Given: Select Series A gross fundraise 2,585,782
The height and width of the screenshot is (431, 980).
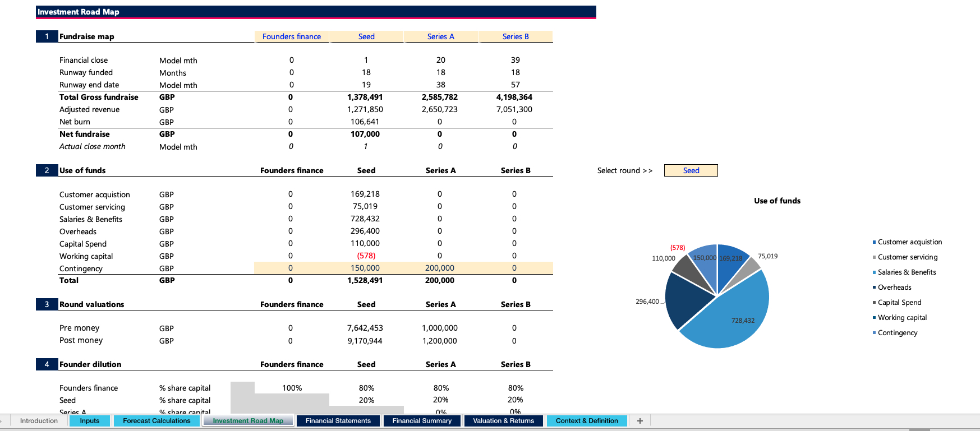Looking at the screenshot, I should point(440,97).
